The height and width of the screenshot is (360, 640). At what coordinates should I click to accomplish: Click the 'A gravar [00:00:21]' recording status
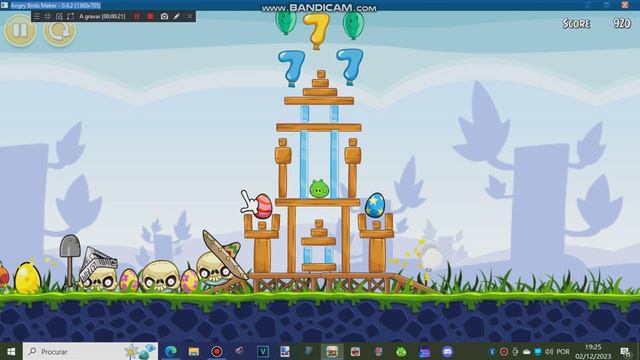[102, 16]
